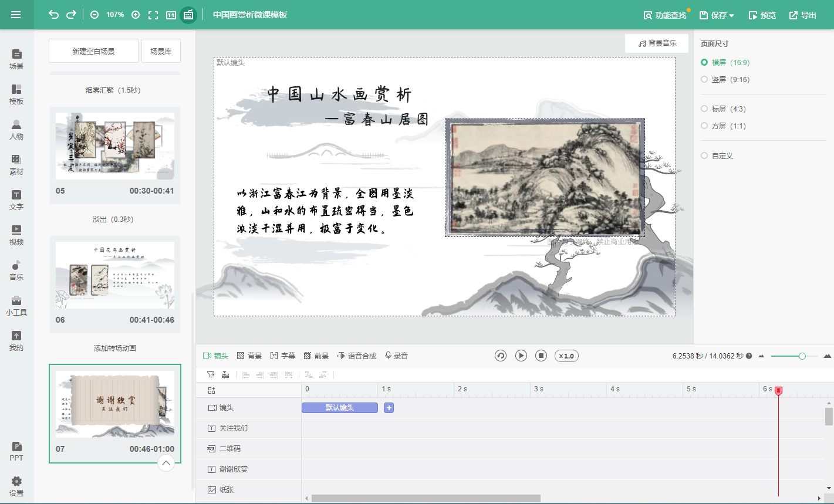Screen dimensions: 834x504
Task: Open 文字 text tool in sidebar
Action: point(16,200)
